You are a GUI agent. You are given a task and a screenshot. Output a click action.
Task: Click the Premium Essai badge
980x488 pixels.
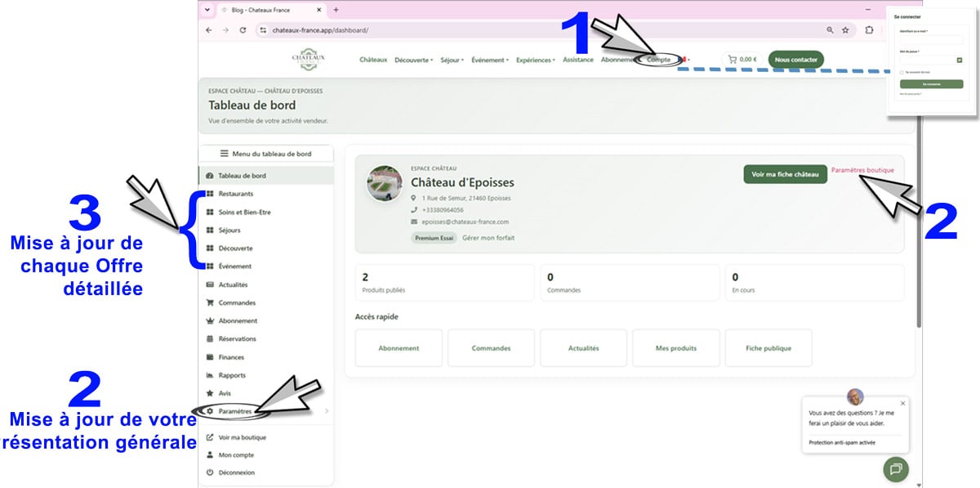coord(434,238)
